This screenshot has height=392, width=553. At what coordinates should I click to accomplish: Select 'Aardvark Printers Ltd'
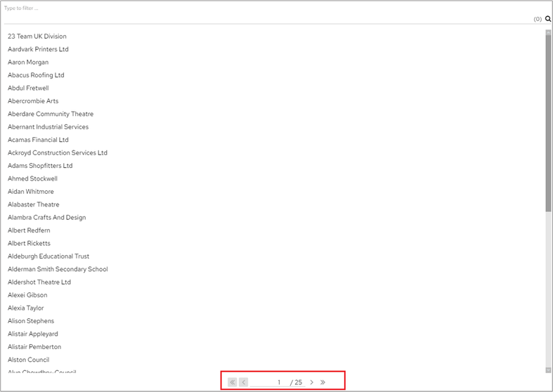click(x=38, y=49)
